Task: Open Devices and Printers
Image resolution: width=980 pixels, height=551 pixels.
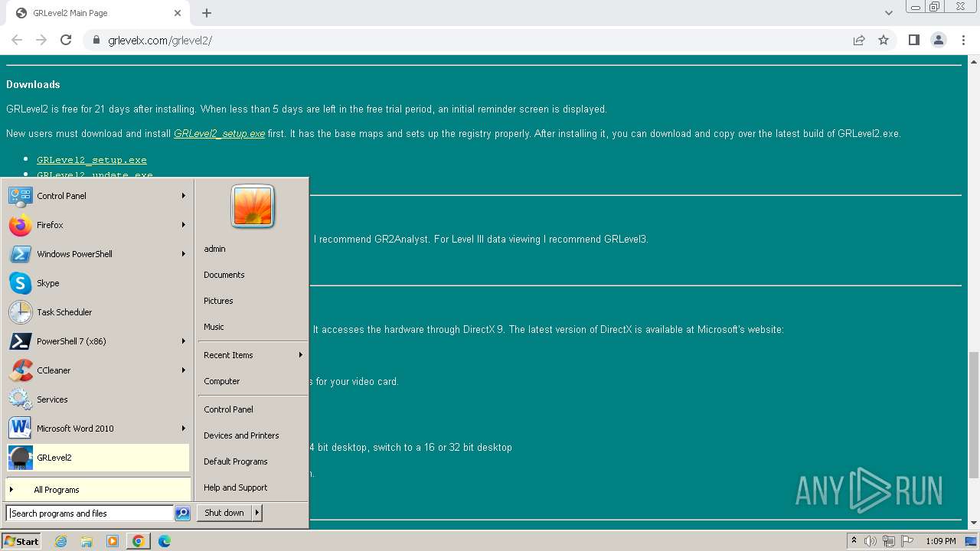Action: coord(241,435)
